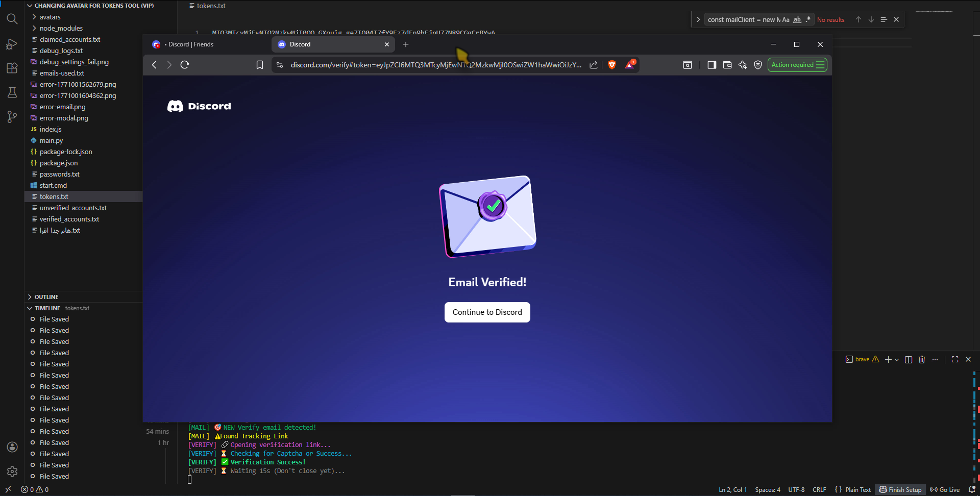Expand Toggle Replace in find widget
980x496 pixels.
pyautogui.click(x=698, y=19)
